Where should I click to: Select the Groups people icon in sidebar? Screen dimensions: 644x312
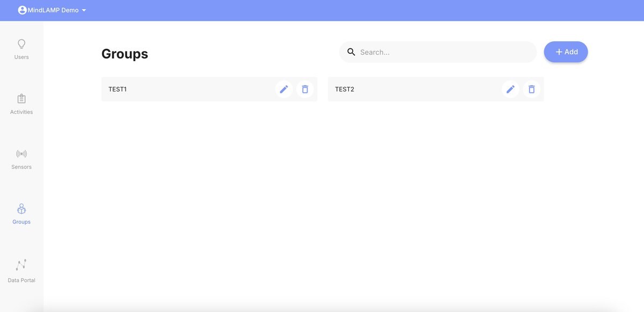point(21,209)
